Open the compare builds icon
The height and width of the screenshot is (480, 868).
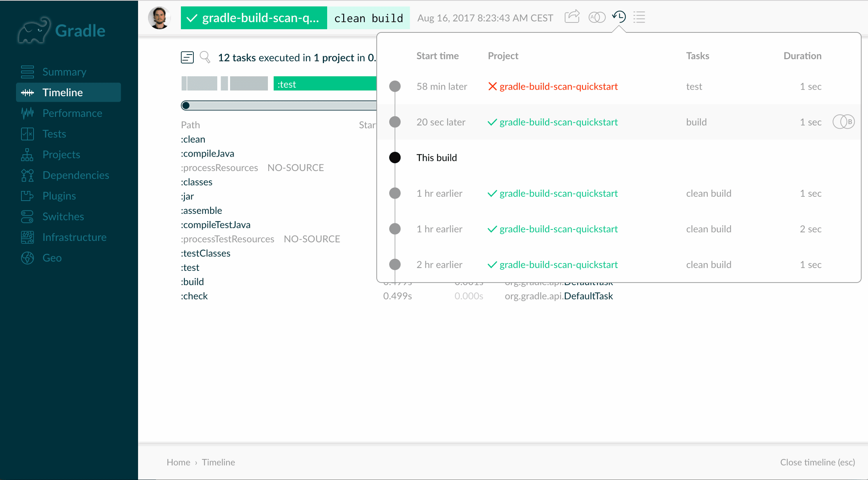[x=597, y=17]
